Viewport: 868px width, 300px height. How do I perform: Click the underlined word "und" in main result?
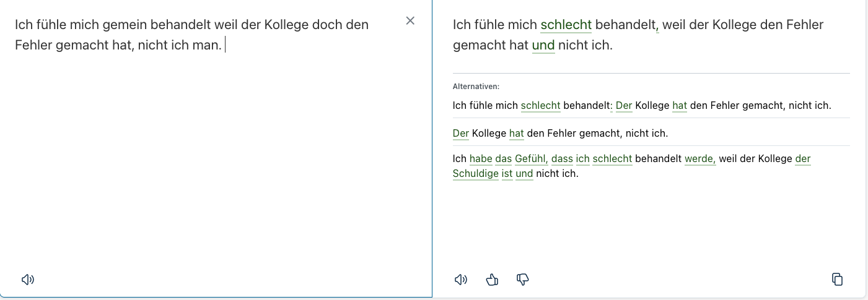coord(543,46)
